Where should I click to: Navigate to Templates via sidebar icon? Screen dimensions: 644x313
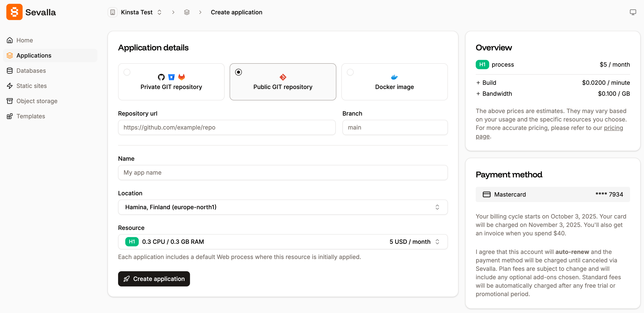[x=10, y=116]
